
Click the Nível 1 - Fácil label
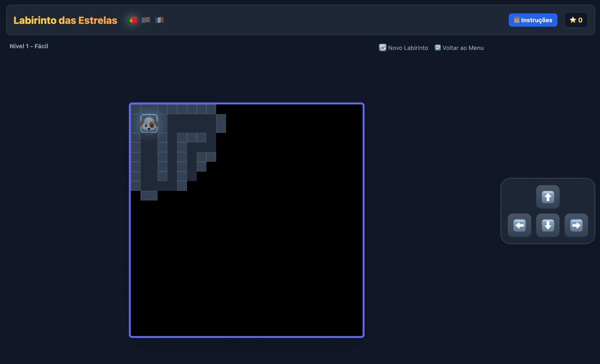(29, 46)
